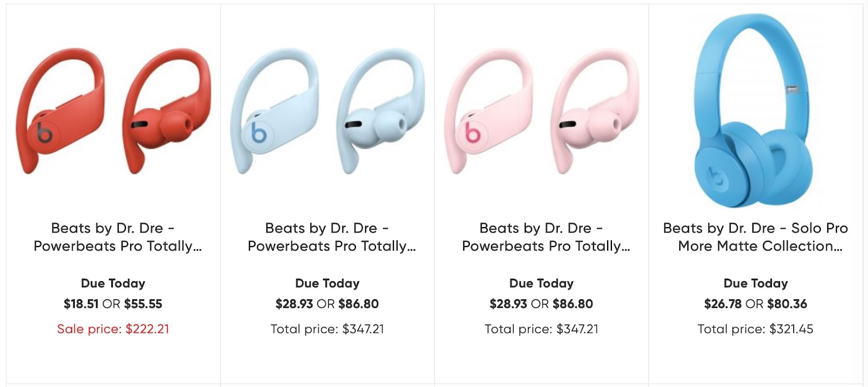868x387 pixels.
Task: Open the blue Solo Pro headphones image
Action: 756,111
